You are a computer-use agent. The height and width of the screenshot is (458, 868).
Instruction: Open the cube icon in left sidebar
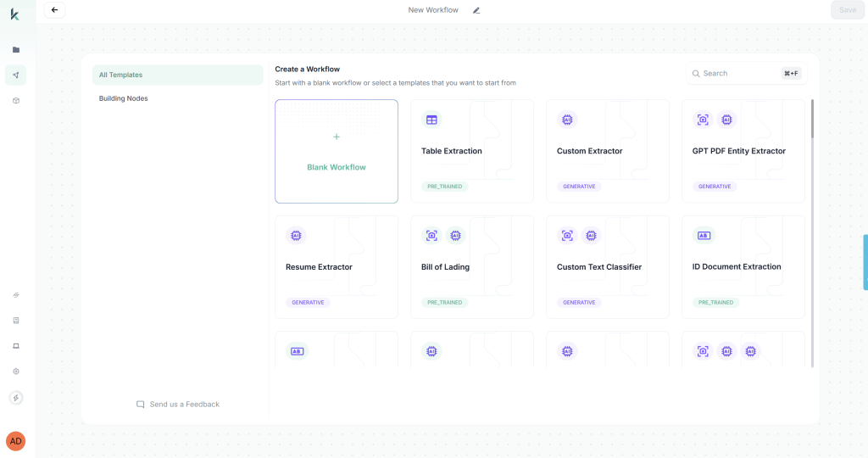click(x=15, y=101)
